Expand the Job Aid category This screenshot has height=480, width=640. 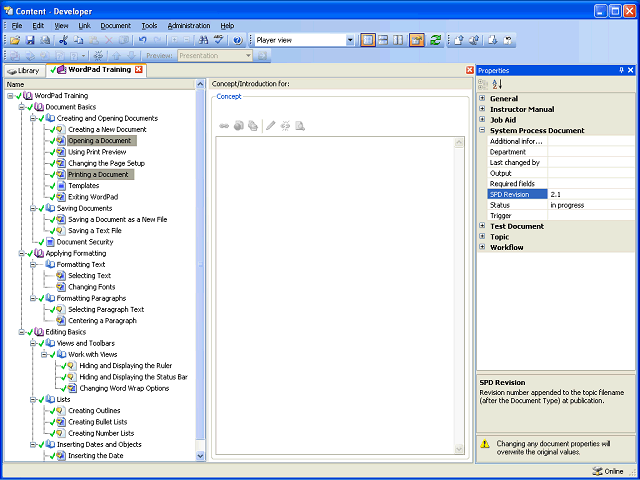482,119
